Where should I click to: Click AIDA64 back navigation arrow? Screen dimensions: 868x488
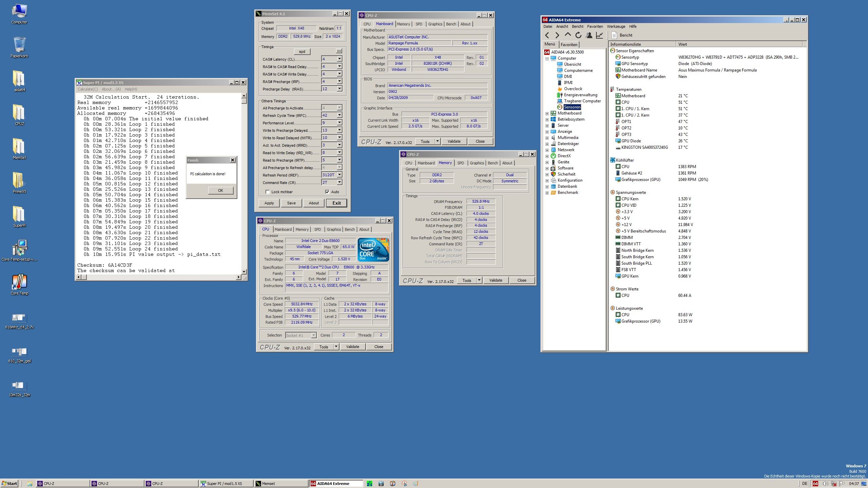click(547, 35)
